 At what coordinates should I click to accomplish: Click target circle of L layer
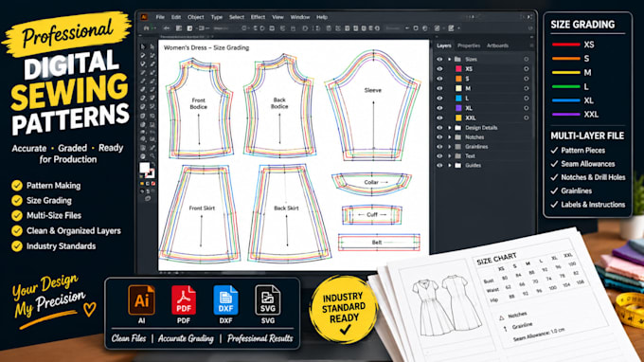coord(527,99)
